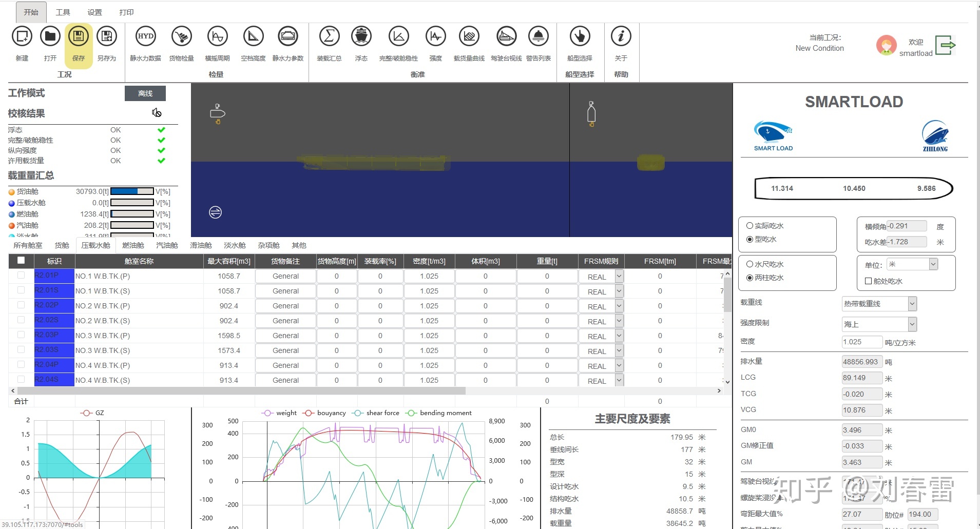Screen dimensions: 980x529
Task: Open the 强度限制 海上 dropdown
Action: [879, 324]
